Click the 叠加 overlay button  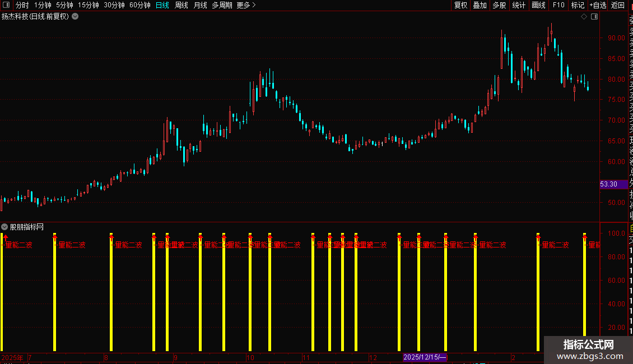tap(480, 5)
